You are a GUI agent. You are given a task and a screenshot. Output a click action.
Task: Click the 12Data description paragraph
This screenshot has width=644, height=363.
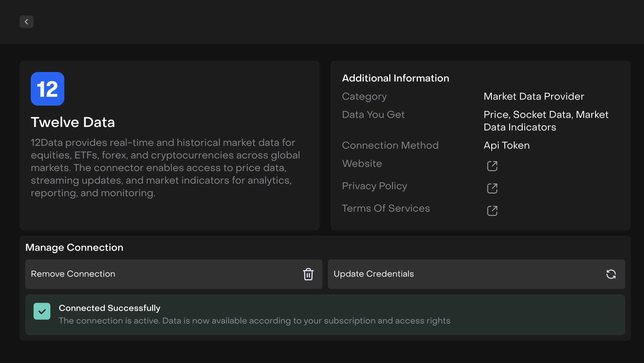click(165, 168)
